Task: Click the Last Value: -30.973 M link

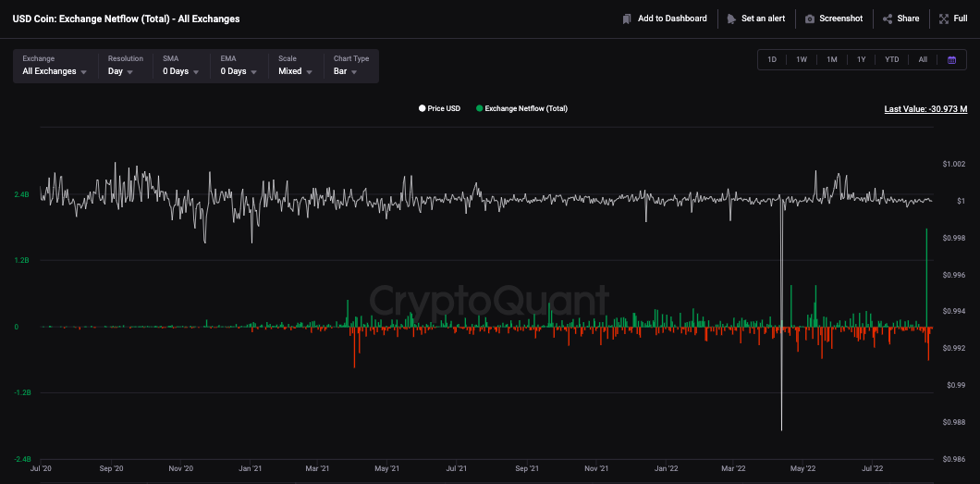Action: [x=925, y=109]
